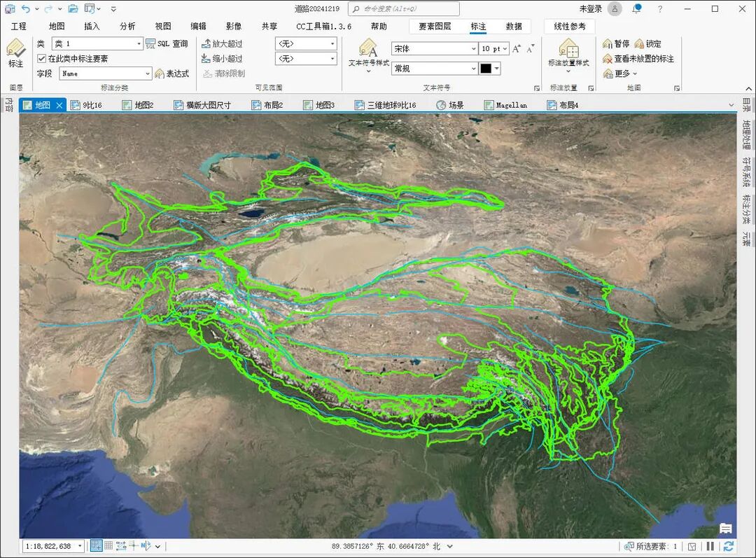The height and width of the screenshot is (558, 756).
Task: Expand the view tabs overflow chevron
Action: pos(731,104)
